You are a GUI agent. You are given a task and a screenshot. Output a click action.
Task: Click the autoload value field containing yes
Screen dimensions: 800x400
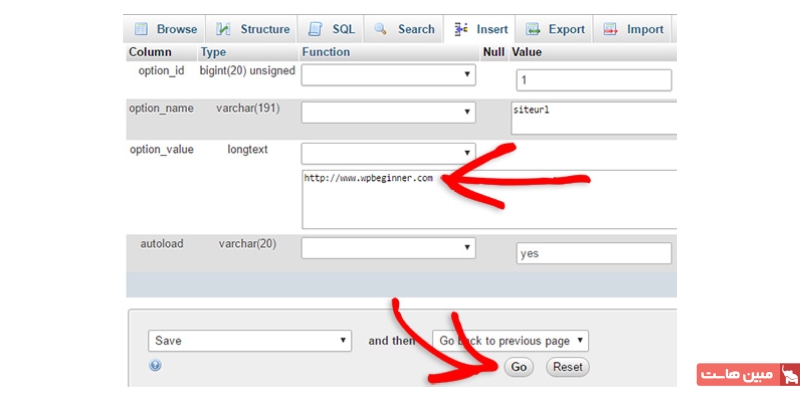tap(594, 254)
